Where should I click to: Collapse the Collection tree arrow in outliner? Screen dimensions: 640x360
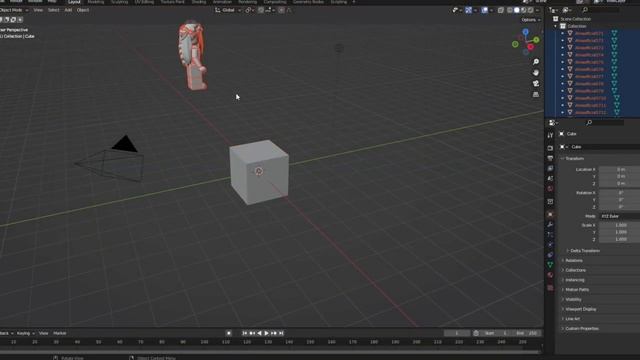tap(556, 26)
